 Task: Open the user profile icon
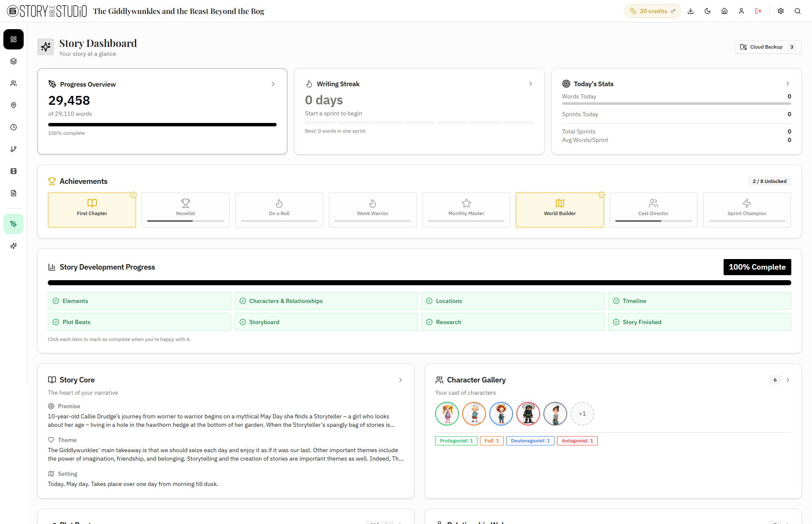click(x=741, y=11)
